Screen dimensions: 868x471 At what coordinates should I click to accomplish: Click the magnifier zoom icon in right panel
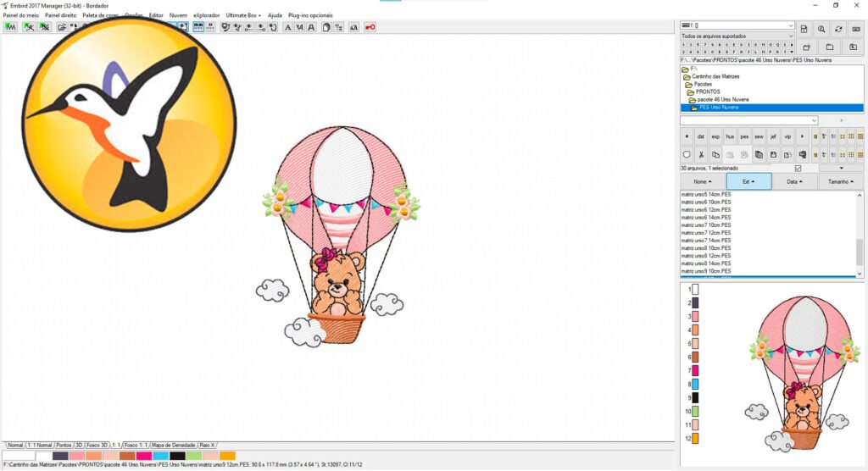tap(821, 29)
